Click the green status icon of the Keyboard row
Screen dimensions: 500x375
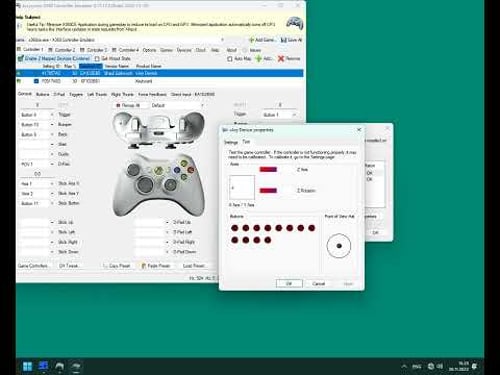click(x=19, y=81)
